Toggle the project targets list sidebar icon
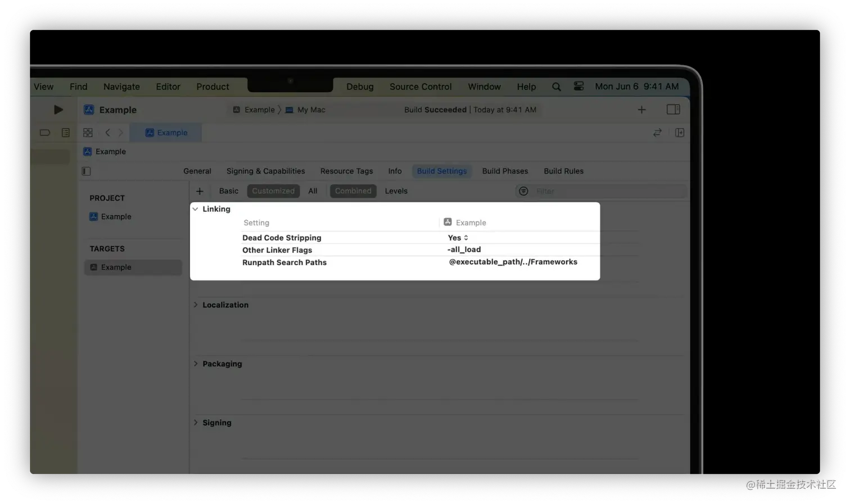Screen dimensions: 850x504 [x=86, y=171]
